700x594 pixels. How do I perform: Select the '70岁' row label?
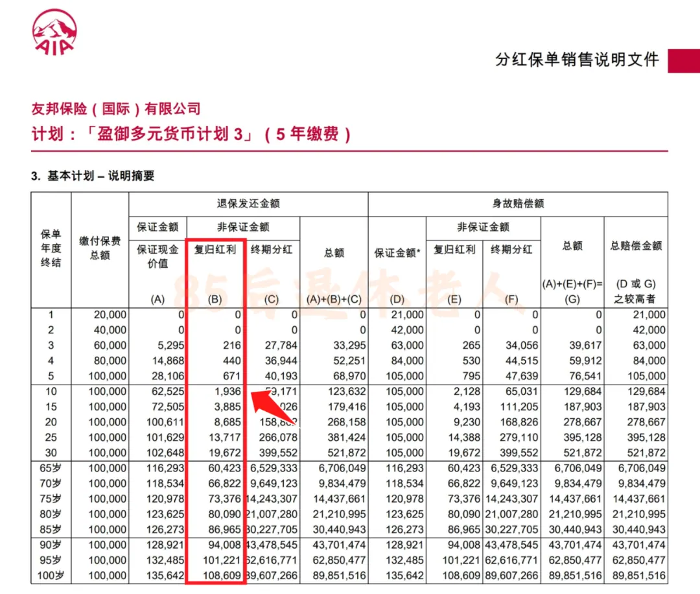point(51,484)
